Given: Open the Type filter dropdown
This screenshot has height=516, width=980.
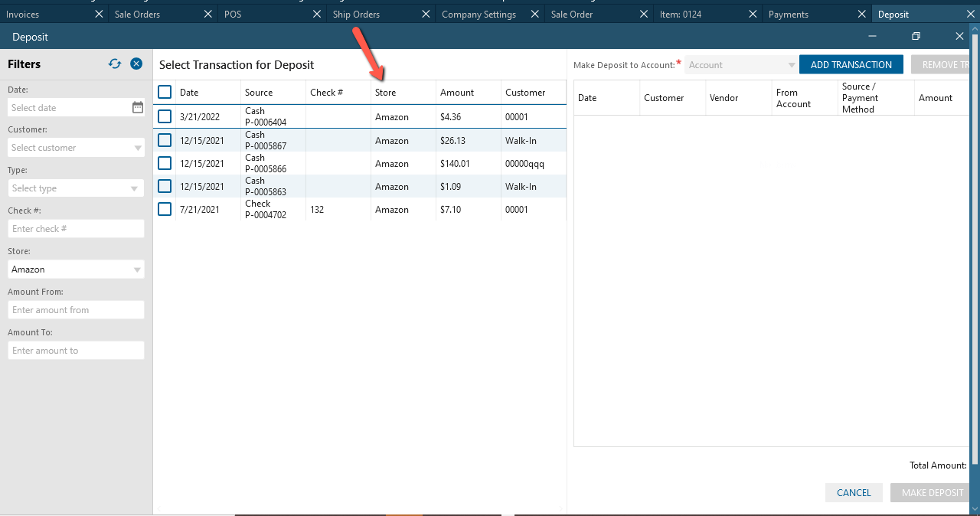Looking at the screenshot, I should click(x=135, y=188).
